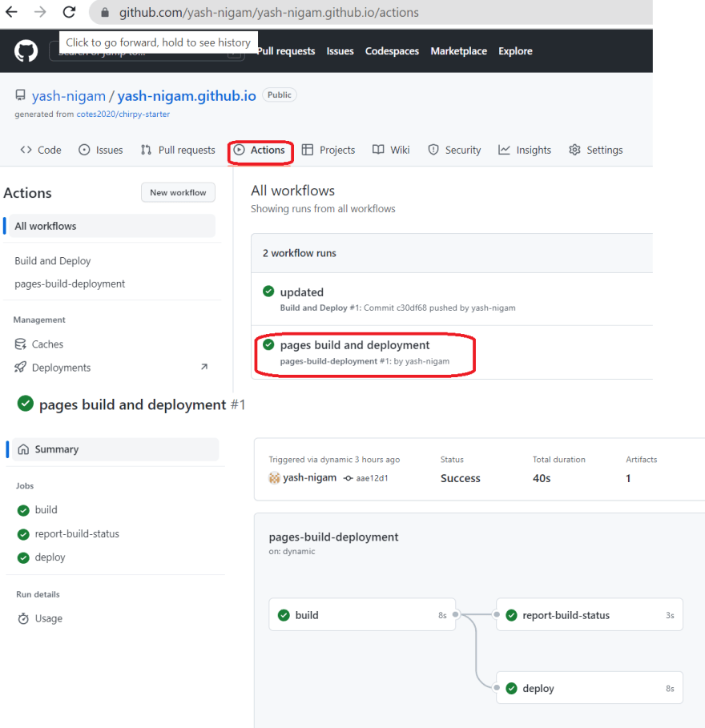Screen dimensions: 705x728
Task: Select Summary in the run sidebar
Action: point(115,449)
